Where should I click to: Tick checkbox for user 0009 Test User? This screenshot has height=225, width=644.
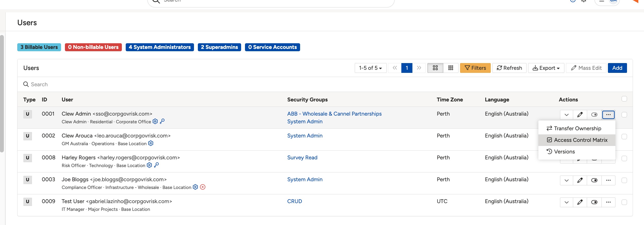(624, 202)
